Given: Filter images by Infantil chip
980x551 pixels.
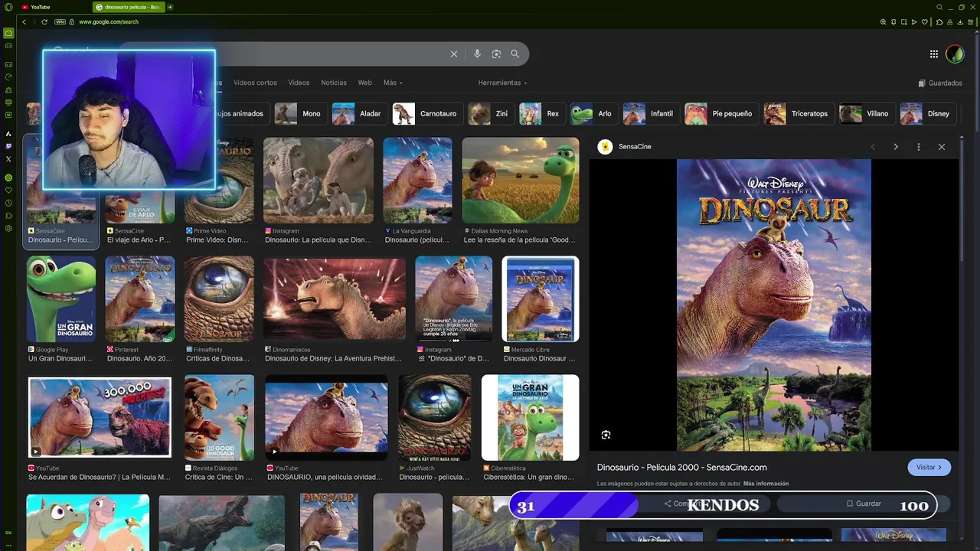Looking at the screenshot, I should tap(650, 113).
